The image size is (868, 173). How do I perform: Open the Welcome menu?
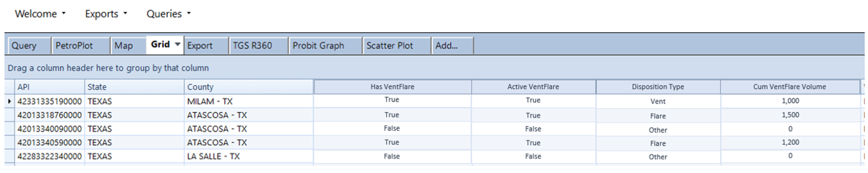pyautogui.click(x=40, y=14)
